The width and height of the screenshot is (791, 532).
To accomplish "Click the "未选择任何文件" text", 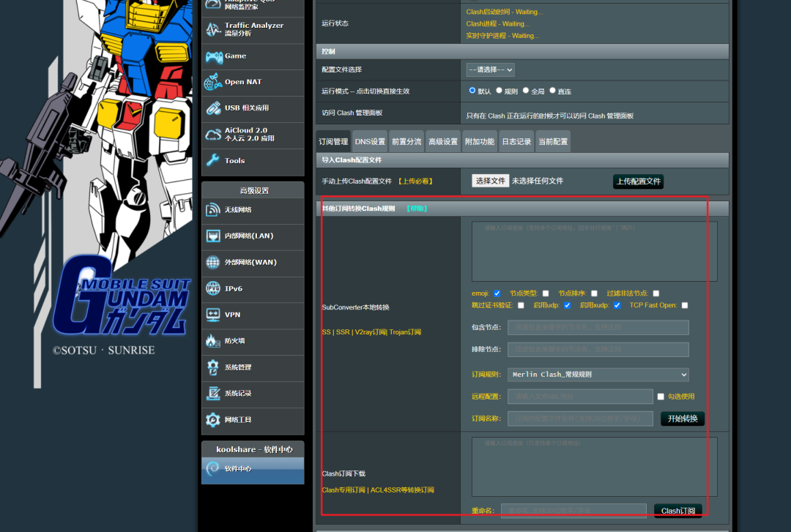I will [538, 181].
